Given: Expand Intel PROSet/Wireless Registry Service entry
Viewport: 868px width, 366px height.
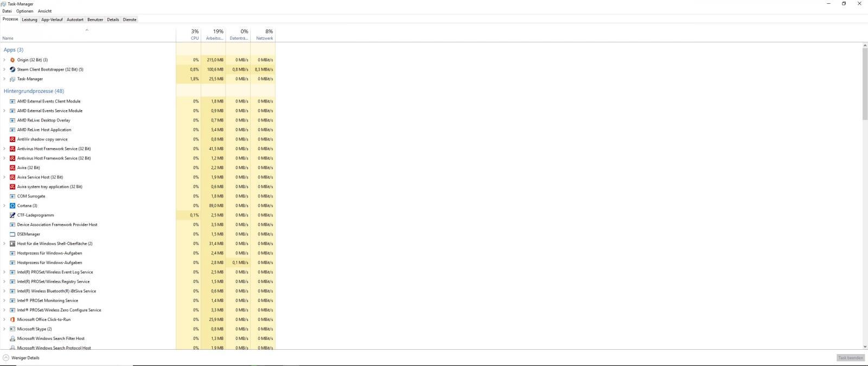Looking at the screenshot, I should click(4, 281).
